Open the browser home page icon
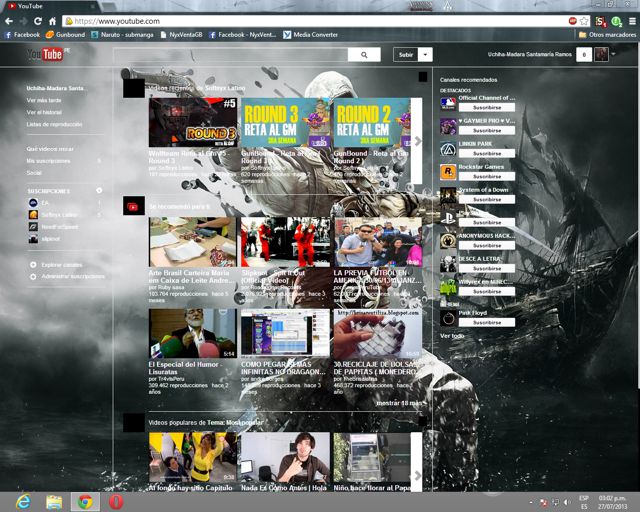Viewport: 640px width, 512px height. (x=52, y=21)
